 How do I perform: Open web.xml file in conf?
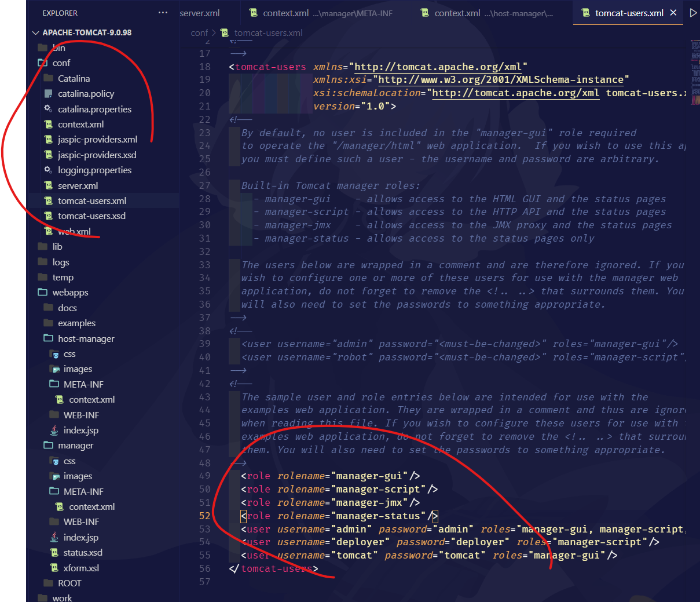point(74,231)
